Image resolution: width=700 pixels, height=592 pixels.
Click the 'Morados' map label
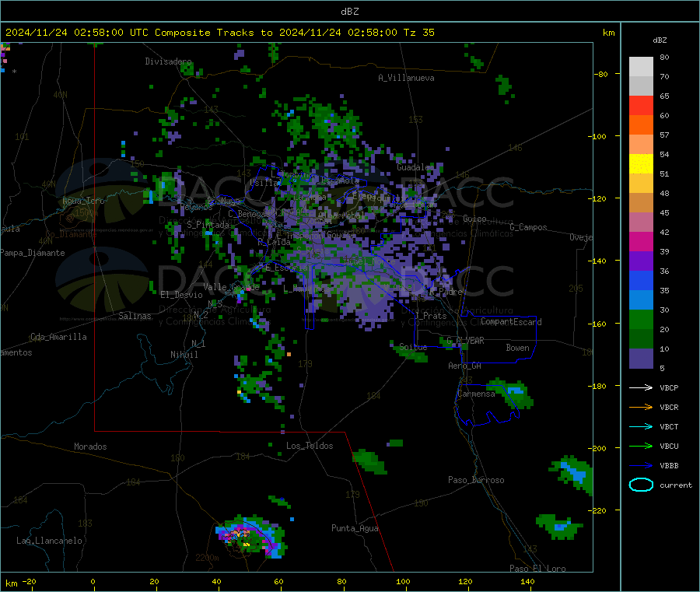tap(90, 447)
